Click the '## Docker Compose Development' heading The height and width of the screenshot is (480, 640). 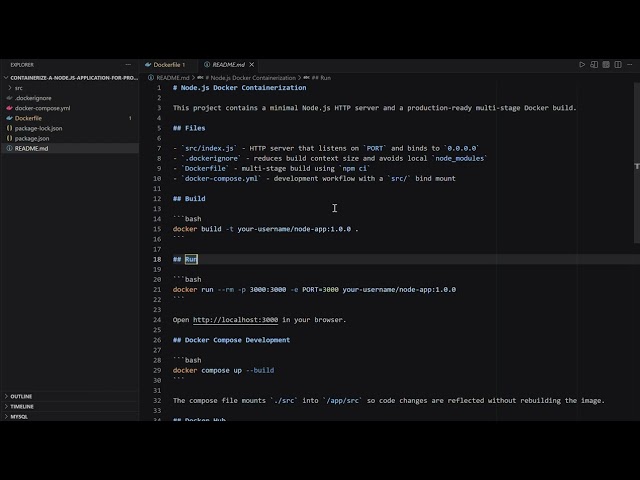pyautogui.click(x=231, y=340)
